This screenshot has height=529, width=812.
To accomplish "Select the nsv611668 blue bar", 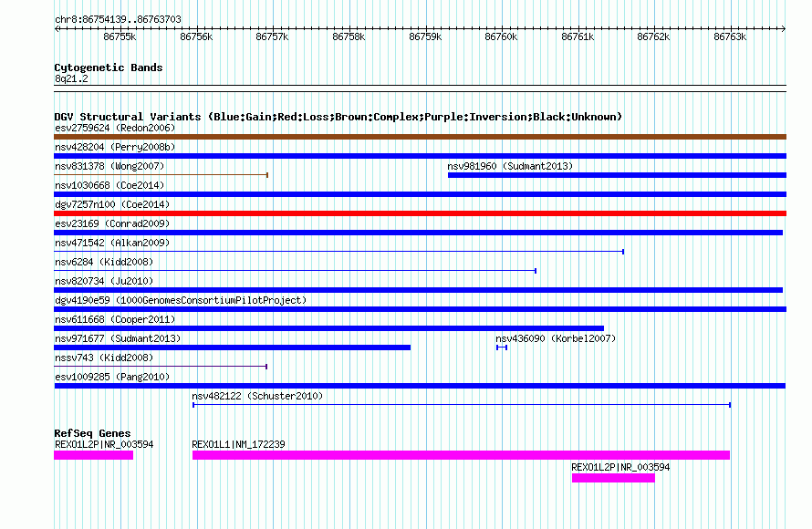I will [328, 328].
